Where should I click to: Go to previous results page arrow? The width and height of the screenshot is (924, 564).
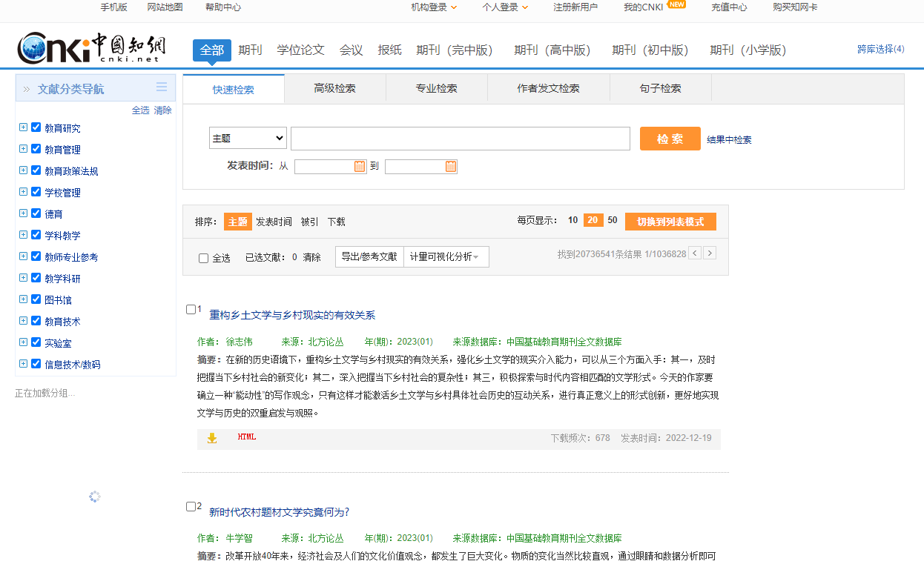coord(695,253)
